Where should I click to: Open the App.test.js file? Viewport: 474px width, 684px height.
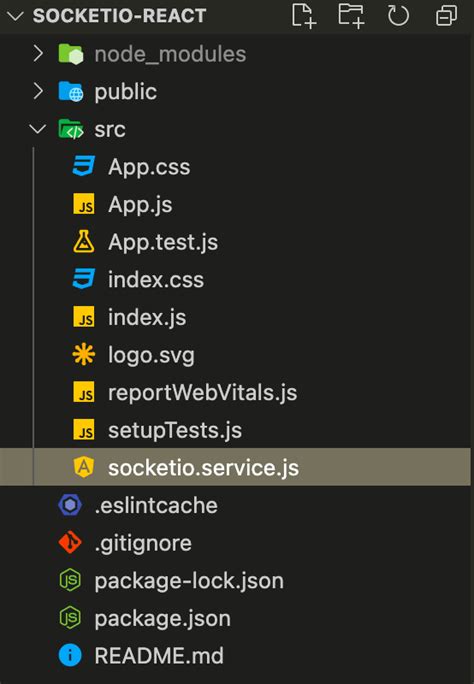[x=163, y=243]
